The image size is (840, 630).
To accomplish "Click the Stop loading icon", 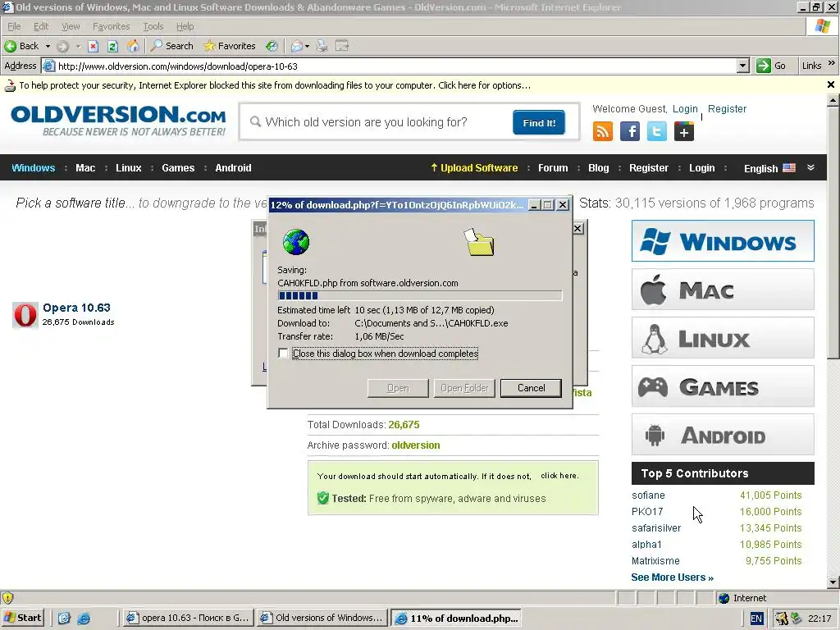I will click(x=94, y=46).
